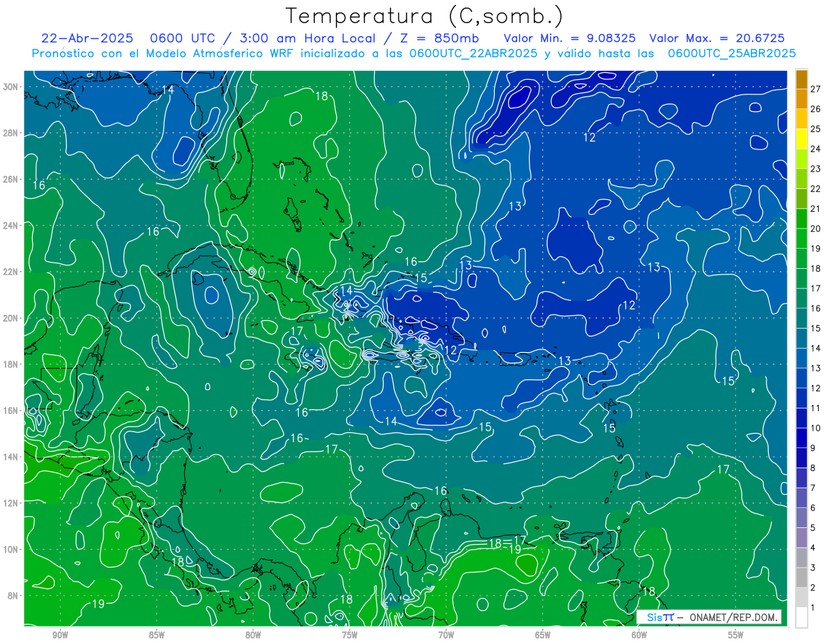The width and height of the screenshot is (834, 644).
Task: Select "Valor Min. = 9.08325" text
Action: coord(570,38)
